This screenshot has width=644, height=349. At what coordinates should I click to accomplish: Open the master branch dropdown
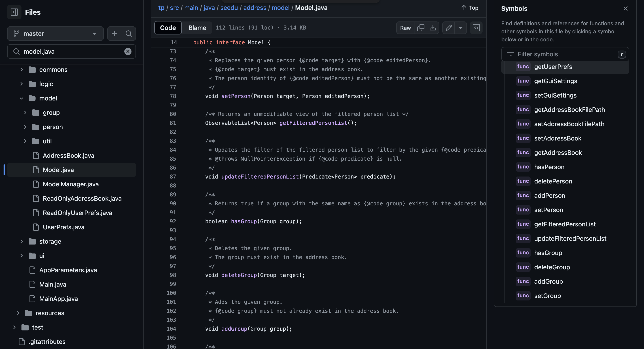coord(55,34)
